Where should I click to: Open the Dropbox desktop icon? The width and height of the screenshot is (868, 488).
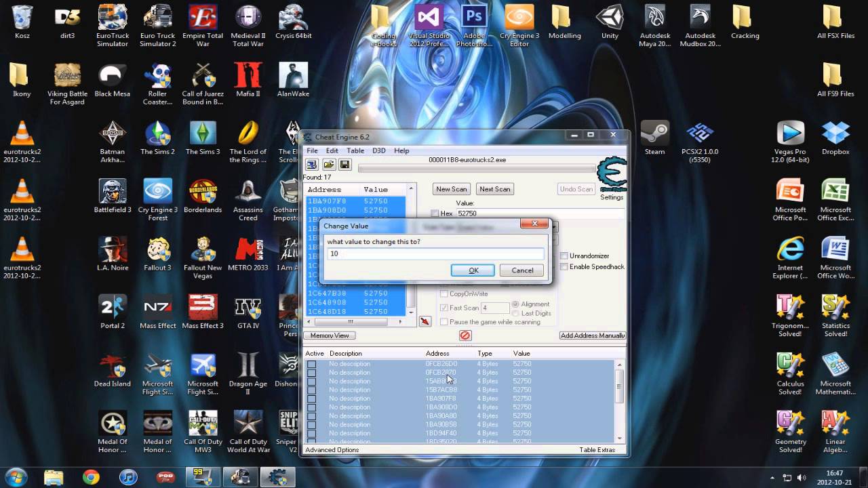[835, 138]
